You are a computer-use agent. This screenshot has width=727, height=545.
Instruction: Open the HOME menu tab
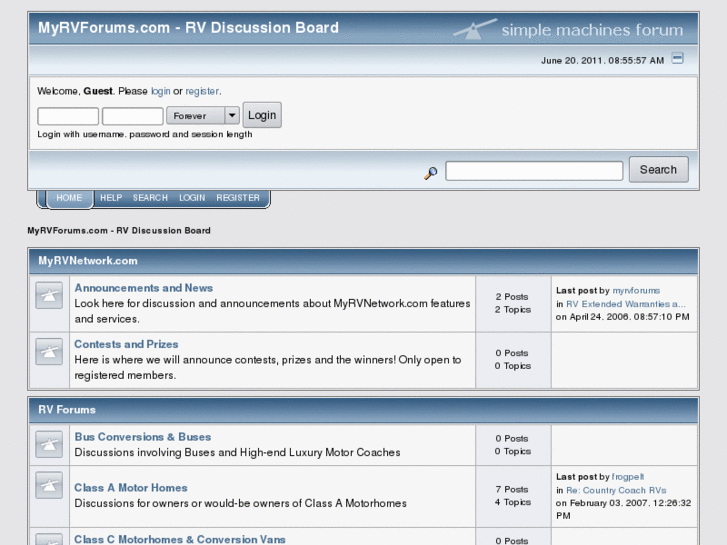click(x=69, y=198)
